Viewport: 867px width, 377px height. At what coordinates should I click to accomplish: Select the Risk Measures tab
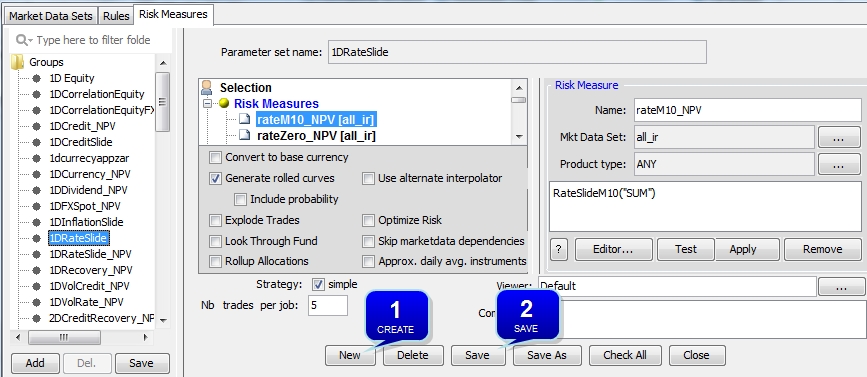point(173,14)
